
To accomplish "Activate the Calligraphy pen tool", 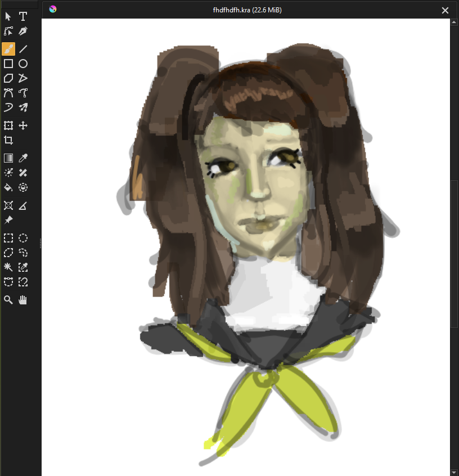I will [x=23, y=32].
